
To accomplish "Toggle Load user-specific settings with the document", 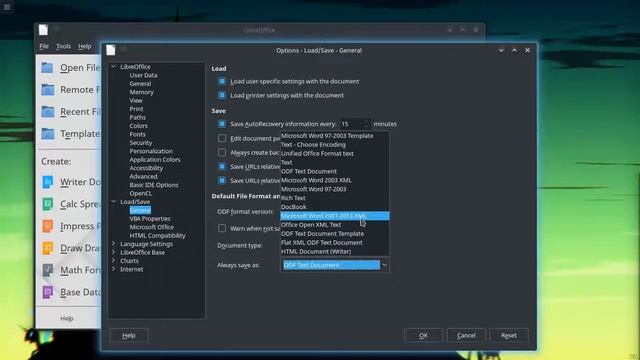I will (222, 81).
